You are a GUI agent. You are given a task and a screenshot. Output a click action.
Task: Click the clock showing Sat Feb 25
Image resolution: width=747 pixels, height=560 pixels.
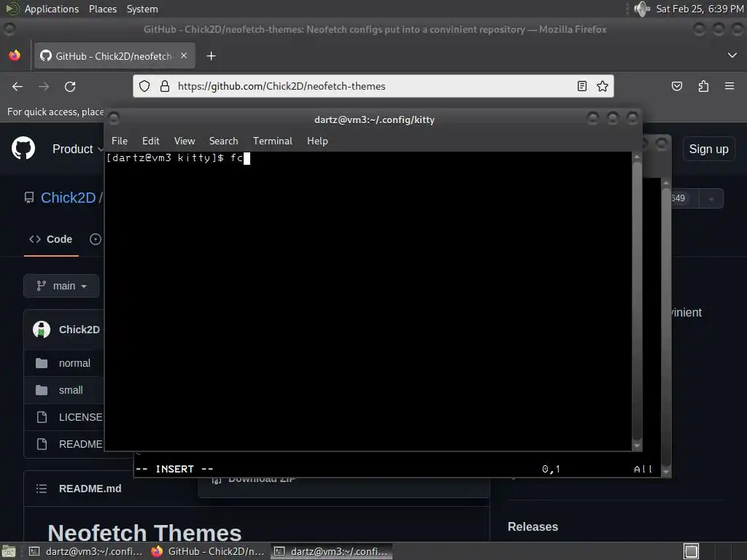click(700, 9)
